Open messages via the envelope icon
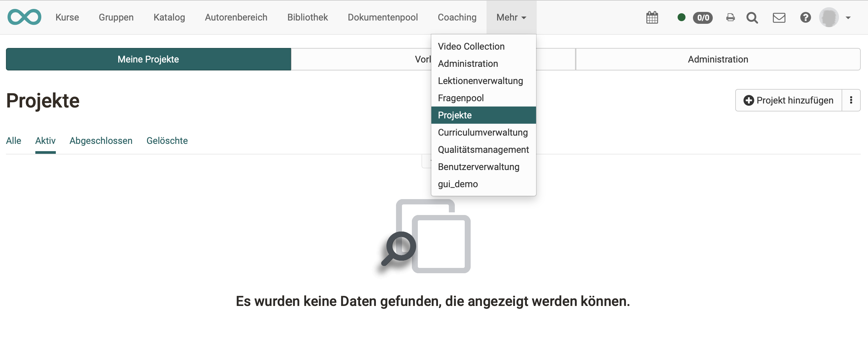 click(779, 17)
